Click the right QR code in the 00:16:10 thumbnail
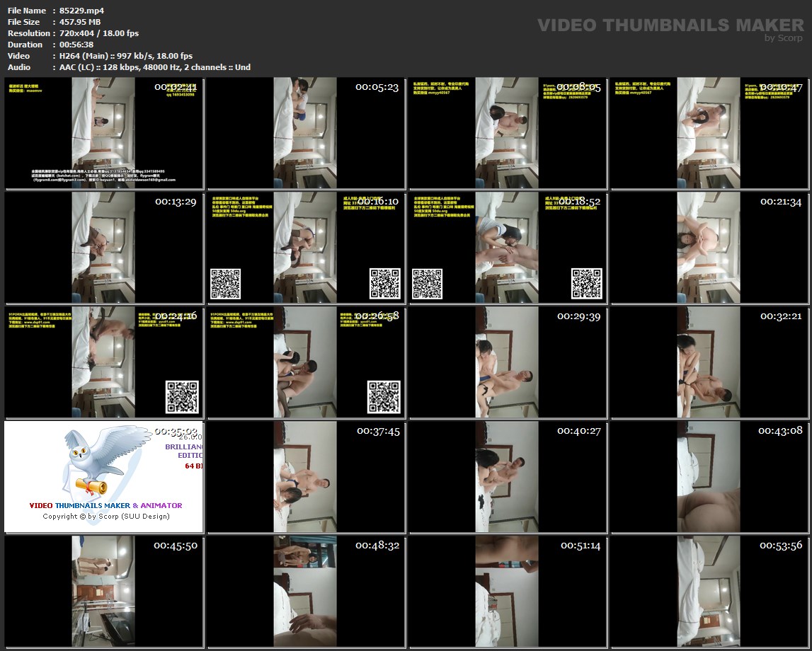812x651 pixels. (x=384, y=283)
